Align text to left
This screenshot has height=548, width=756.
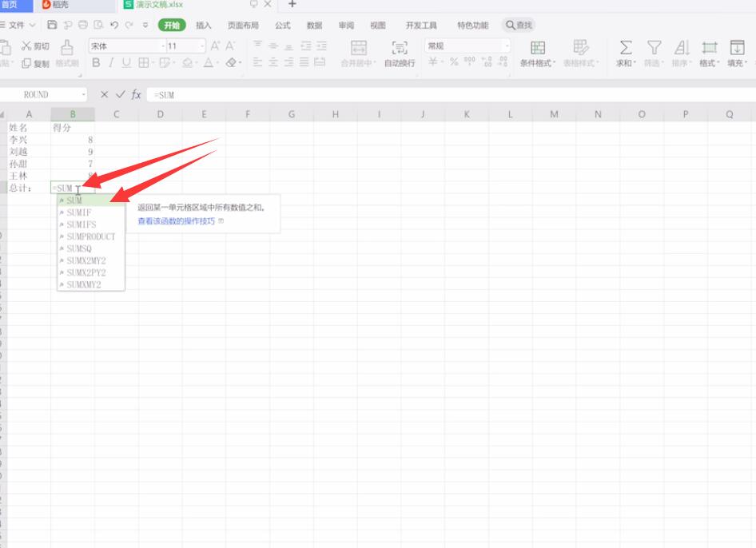point(257,62)
